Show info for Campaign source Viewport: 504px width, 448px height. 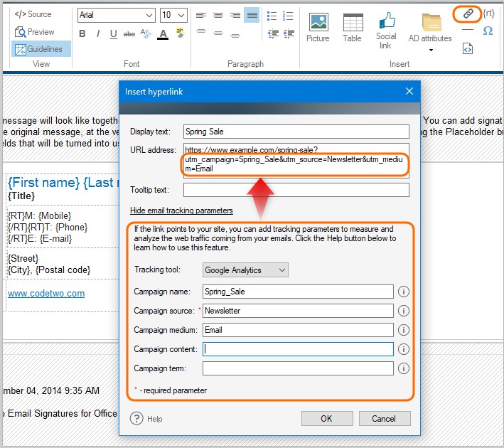[403, 311]
